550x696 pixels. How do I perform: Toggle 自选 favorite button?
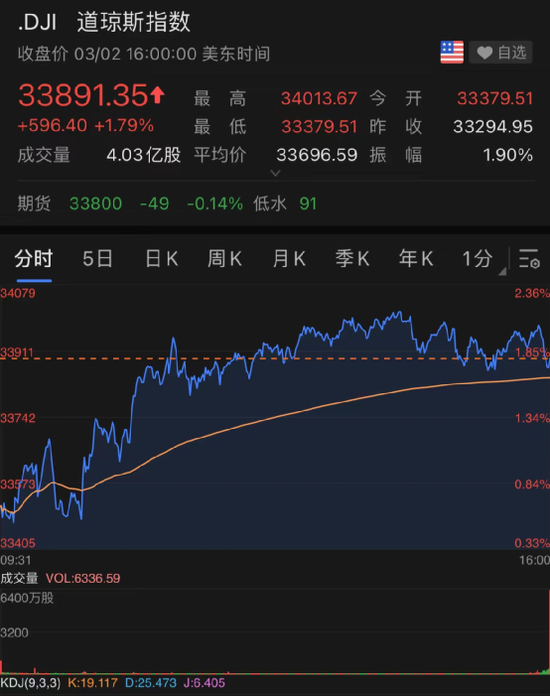click(501, 52)
